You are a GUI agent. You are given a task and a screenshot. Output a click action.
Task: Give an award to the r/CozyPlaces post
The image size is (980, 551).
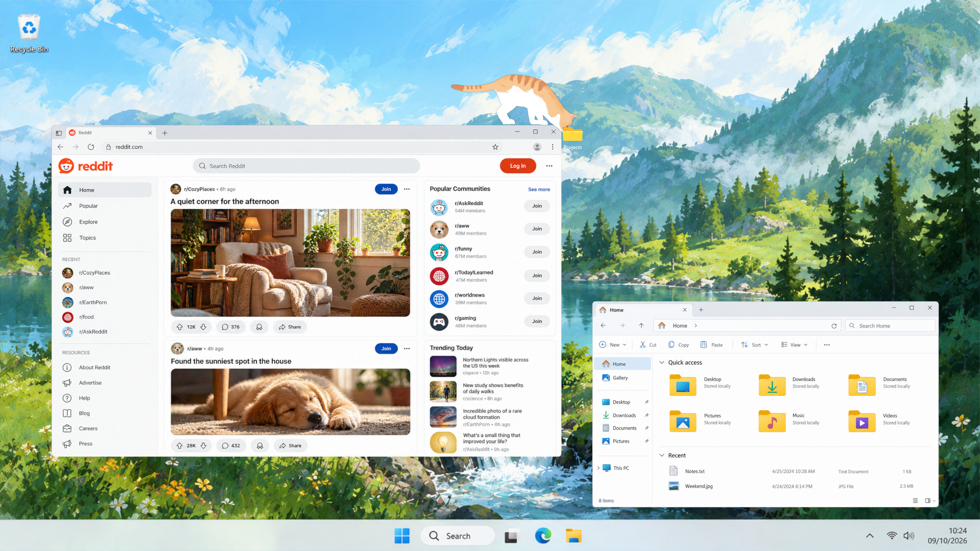tap(259, 327)
